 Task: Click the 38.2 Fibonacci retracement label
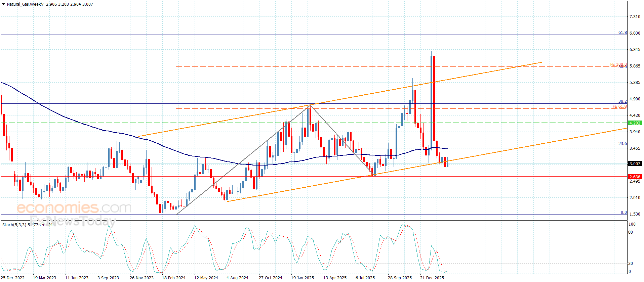622,101
